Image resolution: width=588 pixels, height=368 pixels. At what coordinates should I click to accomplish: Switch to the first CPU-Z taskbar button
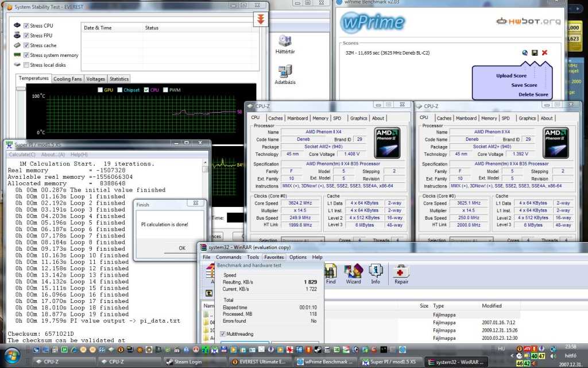64,362
